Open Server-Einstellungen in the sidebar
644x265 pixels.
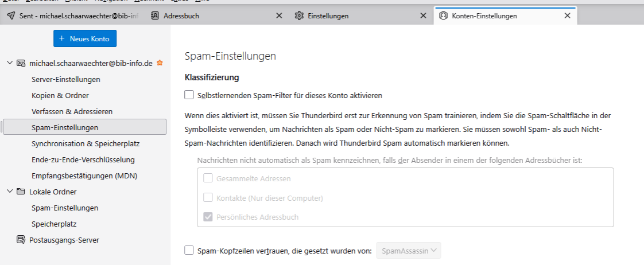(66, 79)
